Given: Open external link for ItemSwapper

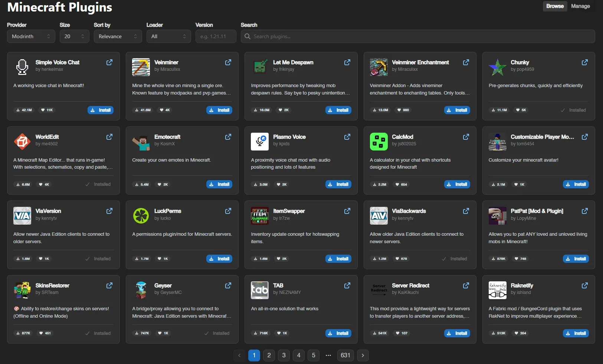Looking at the screenshot, I should [x=347, y=211].
